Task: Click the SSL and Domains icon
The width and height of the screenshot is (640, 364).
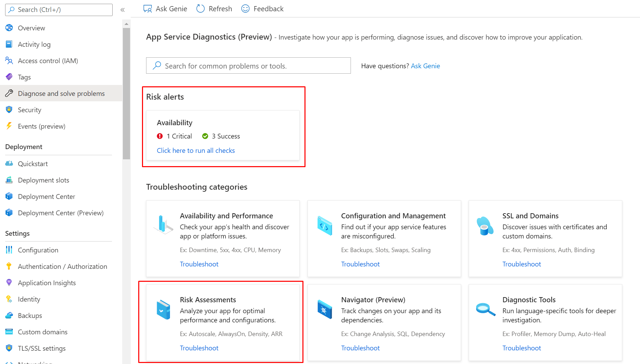Action: tap(485, 225)
